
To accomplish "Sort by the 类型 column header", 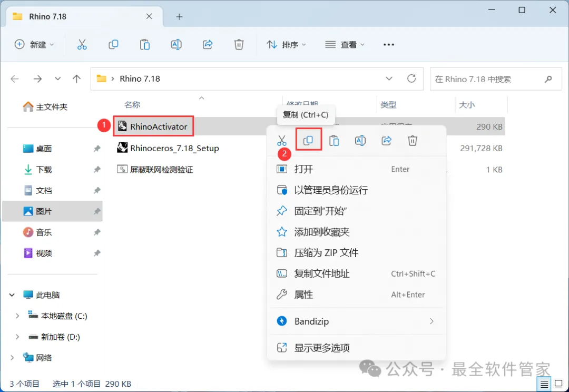I will 388,105.
